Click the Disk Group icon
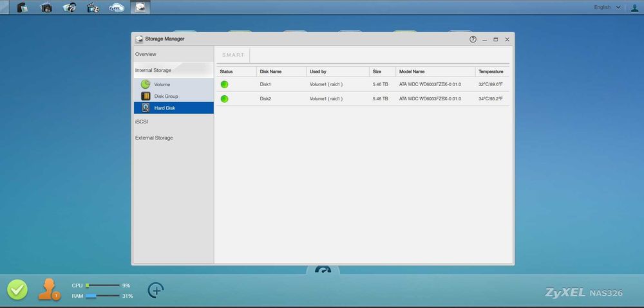 coord(146,96)
